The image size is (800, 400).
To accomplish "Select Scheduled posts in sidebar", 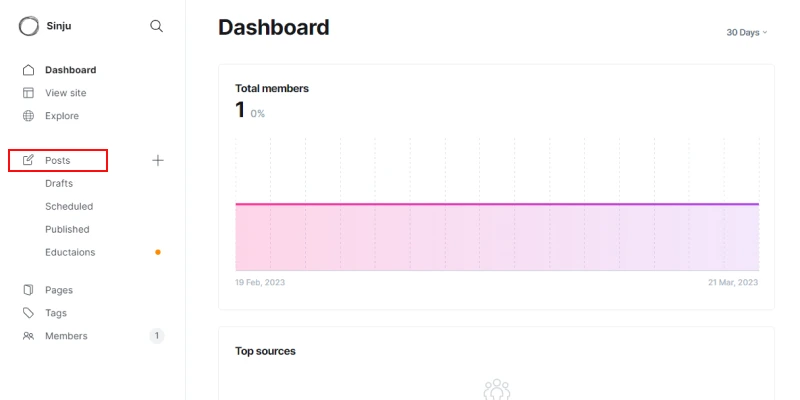I will click(x=69, y=206).
